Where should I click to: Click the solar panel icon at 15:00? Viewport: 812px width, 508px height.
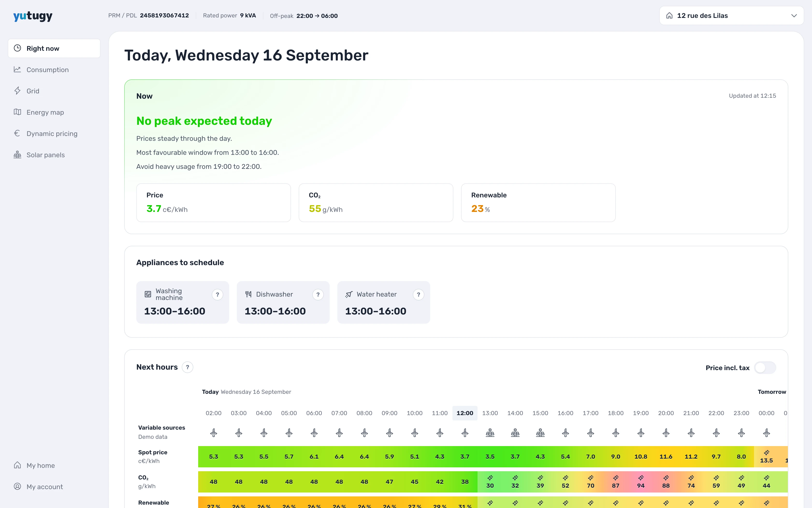(x=540, y=433)
